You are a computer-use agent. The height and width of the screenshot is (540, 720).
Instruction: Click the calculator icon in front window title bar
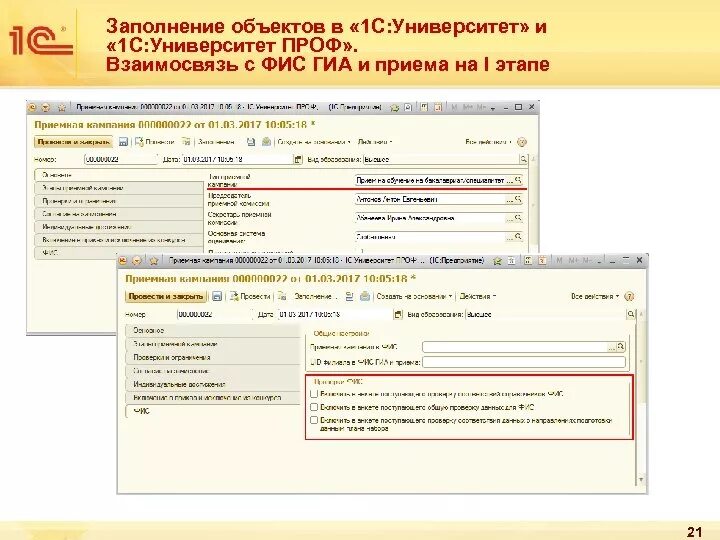(x=528, y=260)
